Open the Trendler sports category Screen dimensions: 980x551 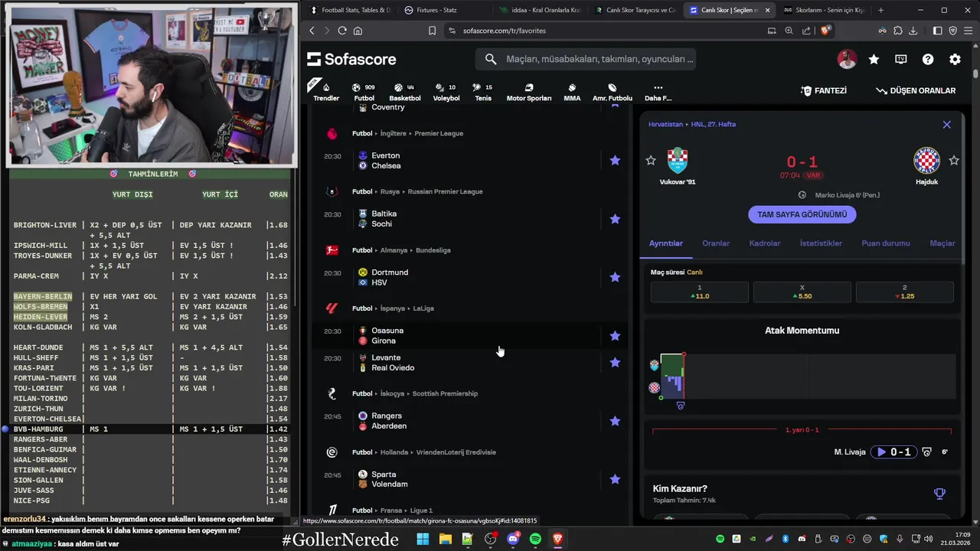pyautogui.click(x=326, y=91)
